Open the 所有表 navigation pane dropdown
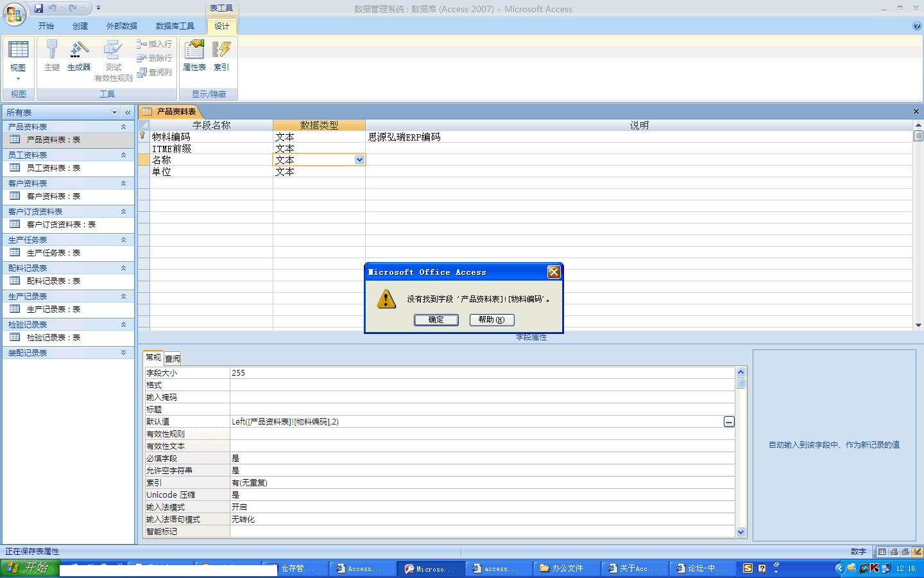Viewport: 924px width, 578px height. pos(115,112)
